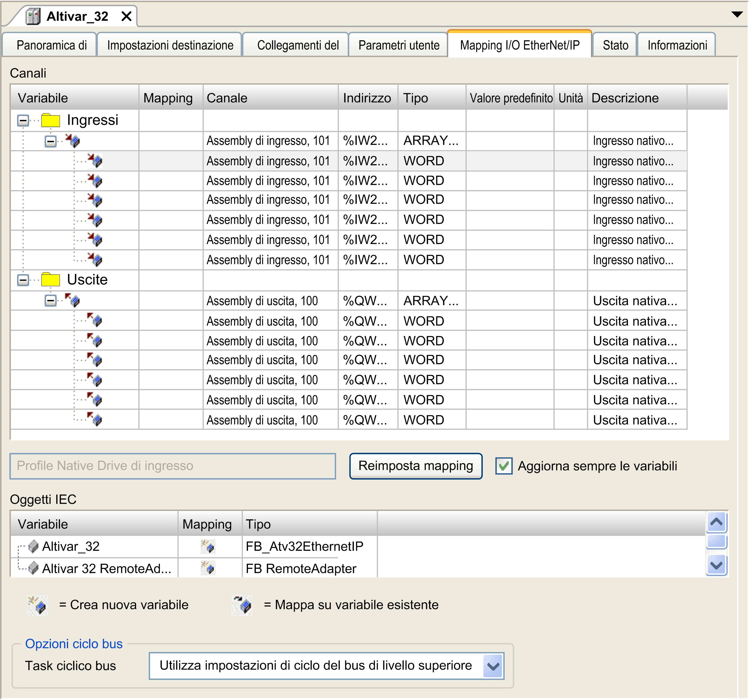This screenshot has width=749, height=700.
Task: Open the Task ciclico bus dropdown
Action: tap(493, 666)
